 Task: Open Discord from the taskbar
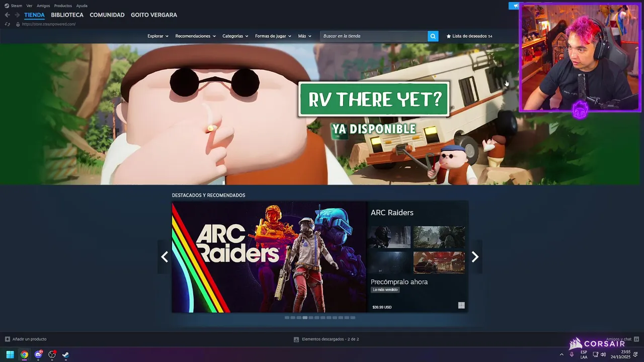coord(38,354)
